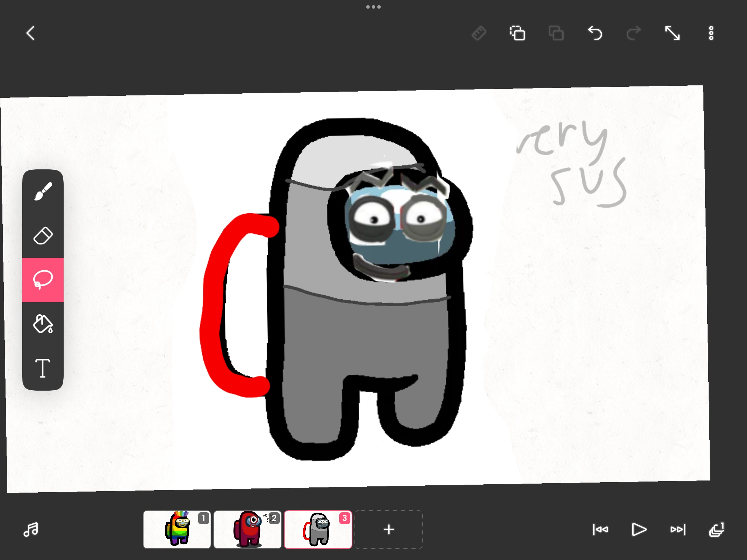This screenshot has width=747, height=560.
Task: Jump to the first frame
Action: (x=601, y=530)
